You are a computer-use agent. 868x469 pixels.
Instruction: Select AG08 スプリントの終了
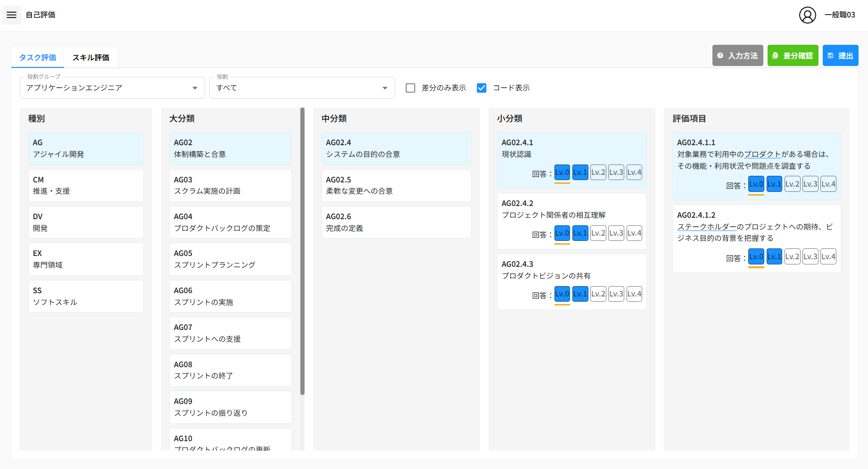pos(230,370)
